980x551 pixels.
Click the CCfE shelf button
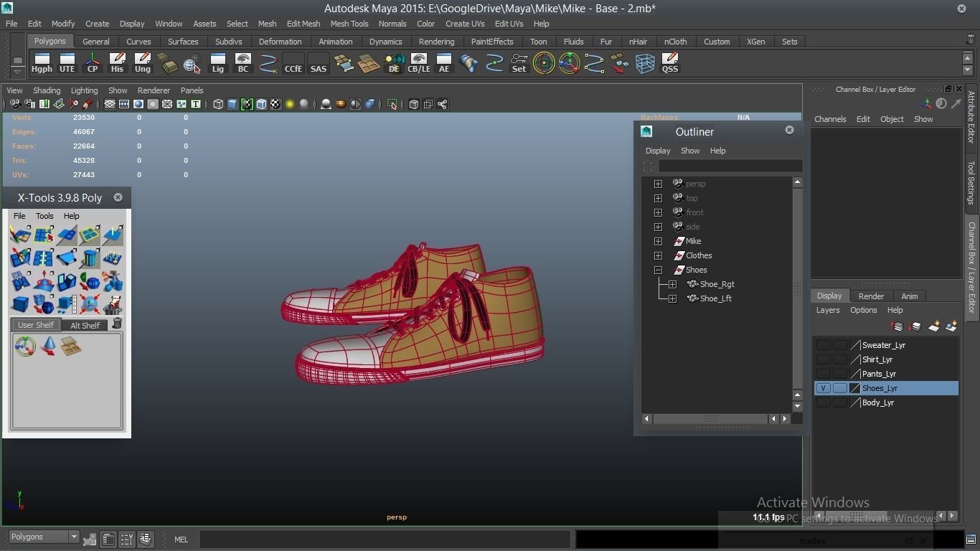tap(293, 63)
